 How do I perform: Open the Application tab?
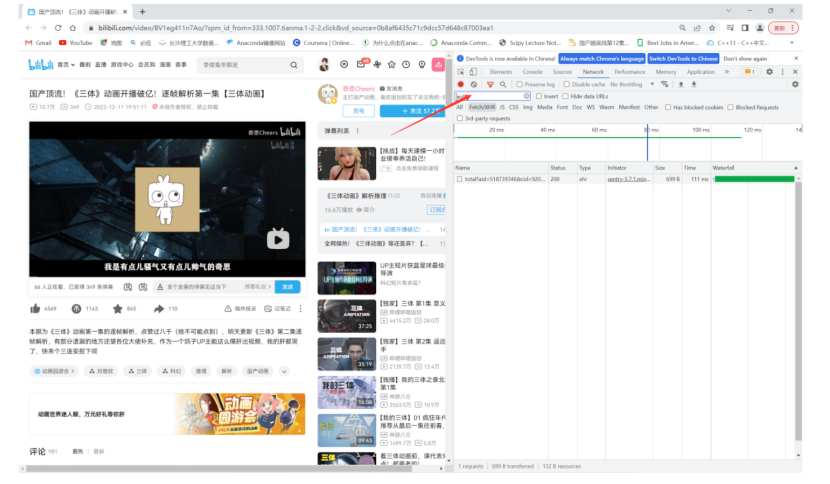pyautogui.click(x=700, y=71)
